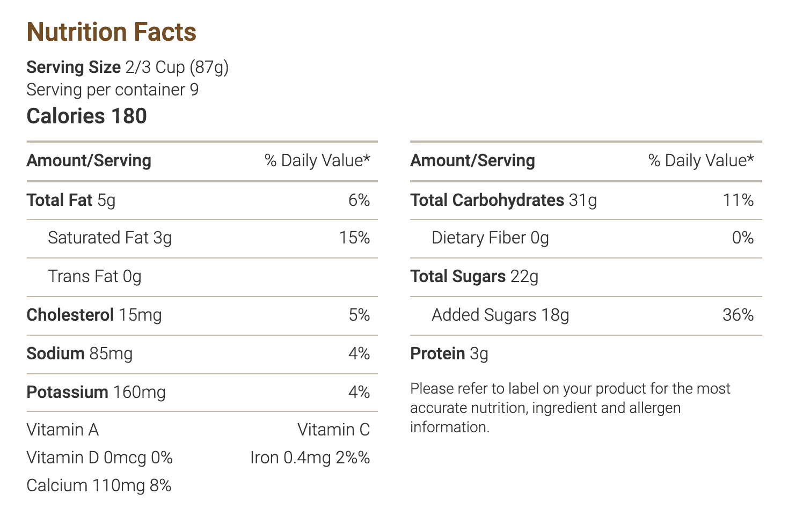Click the Calories 180 text
This screenshot has height=532, width=803.
click(x=87, y=116)
